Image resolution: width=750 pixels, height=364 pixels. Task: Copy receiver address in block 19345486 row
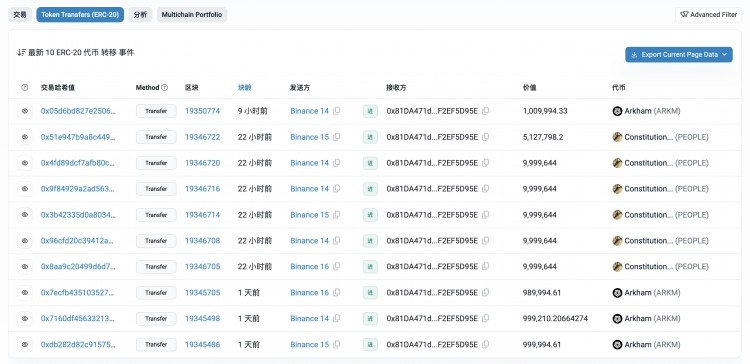tap(485, 344)
